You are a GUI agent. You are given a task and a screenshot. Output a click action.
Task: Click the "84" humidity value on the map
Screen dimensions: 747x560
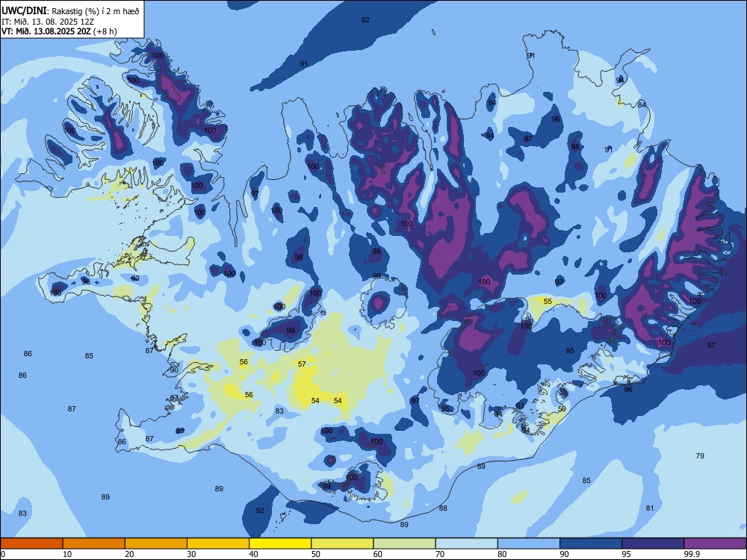coord(642,105)
